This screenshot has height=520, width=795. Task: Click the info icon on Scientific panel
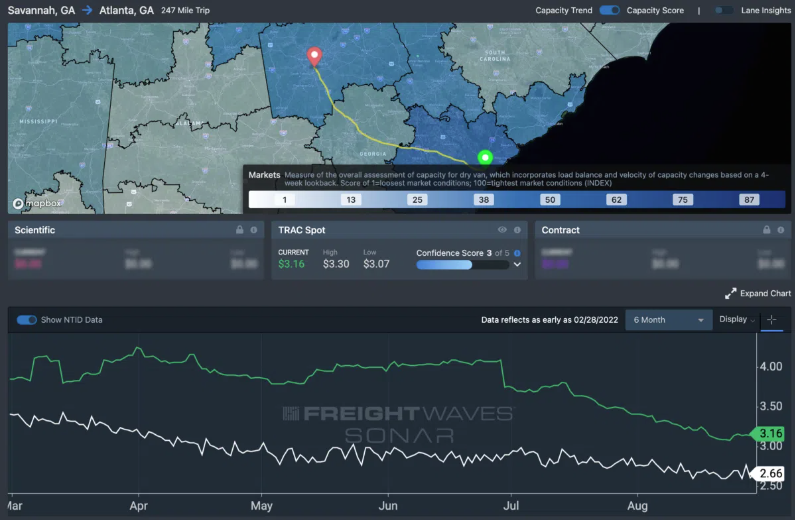pyautogui.click(x=254, y=230)
